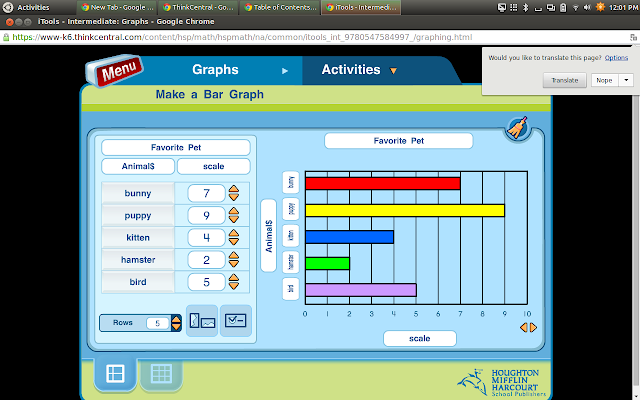This screenshot has height=400, width=640.
Task: Switch to the Table of Contents tab
Action: 280,7
